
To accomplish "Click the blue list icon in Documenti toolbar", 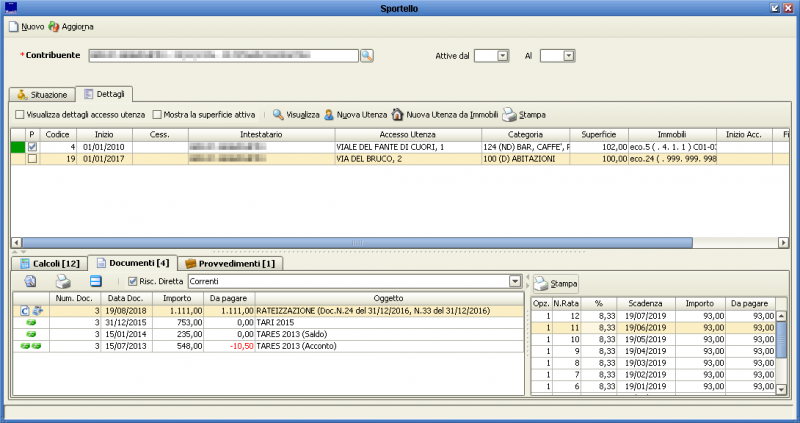I will point(96,282).
